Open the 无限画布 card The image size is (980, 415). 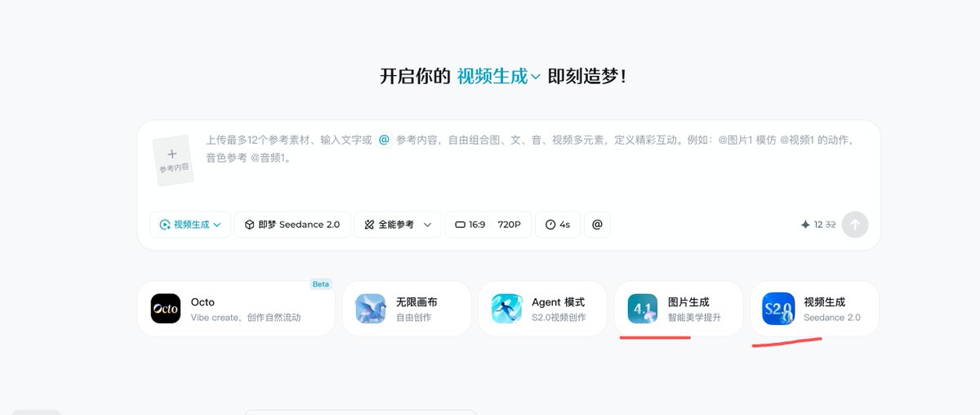click(406, 309)
